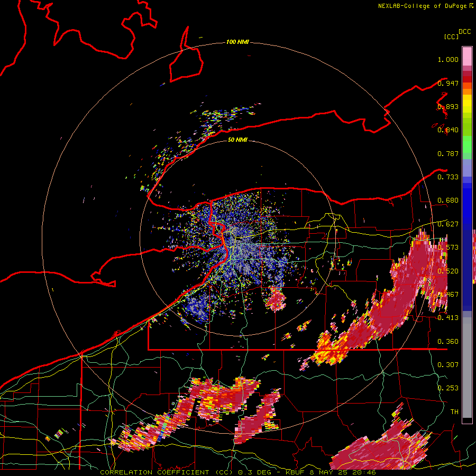Click the 0.467 scale value
This screenshot has width=476, height=476.
[x=448, y=295]
